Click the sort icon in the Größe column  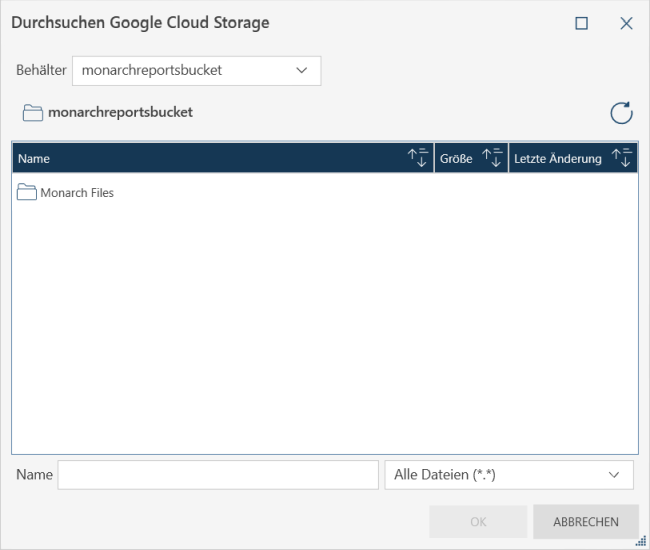click(493, 158)
